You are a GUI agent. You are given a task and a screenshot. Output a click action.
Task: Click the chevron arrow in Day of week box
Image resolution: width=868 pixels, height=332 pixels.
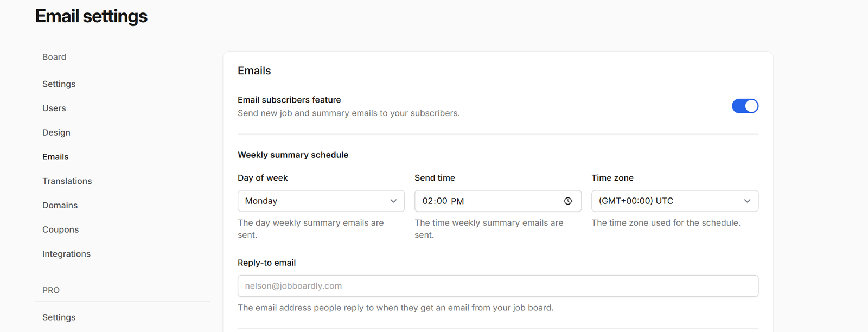pos(393,201)
